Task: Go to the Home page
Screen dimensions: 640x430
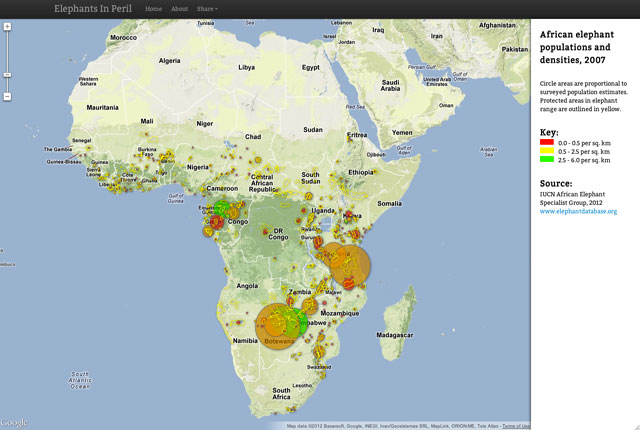Action: point(154,8)
